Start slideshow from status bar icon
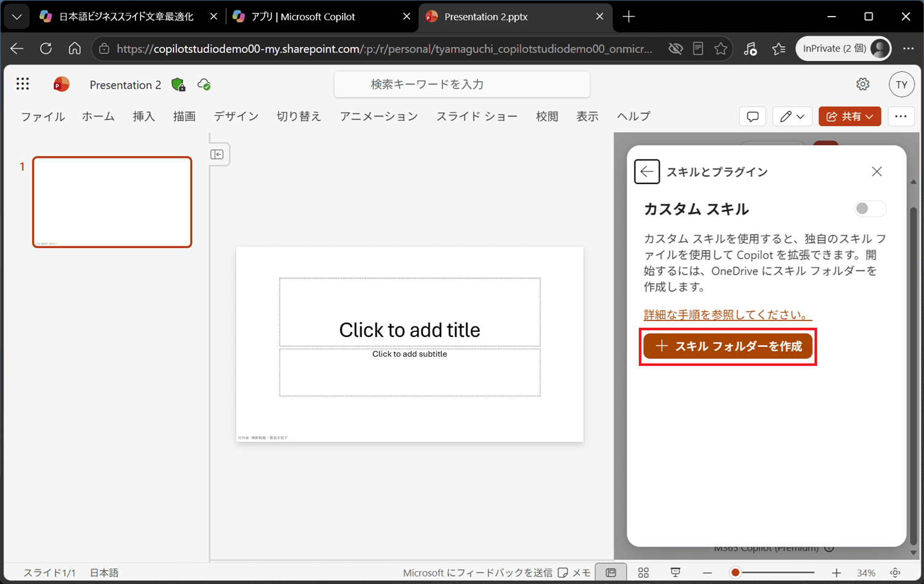Screen dimensions: 924x584 click(675, 572)
